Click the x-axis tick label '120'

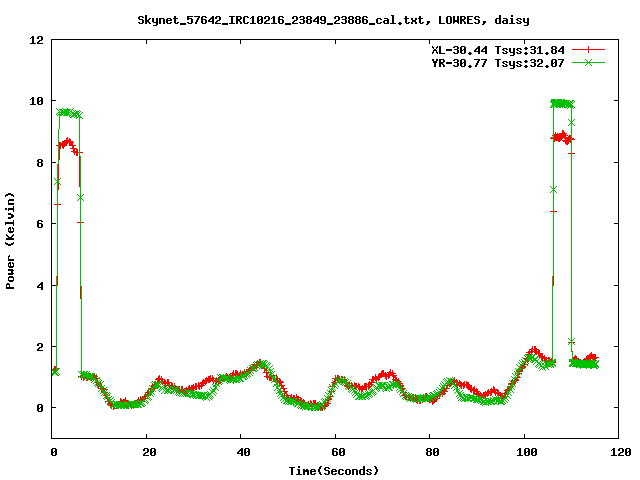tap(621, 452)
